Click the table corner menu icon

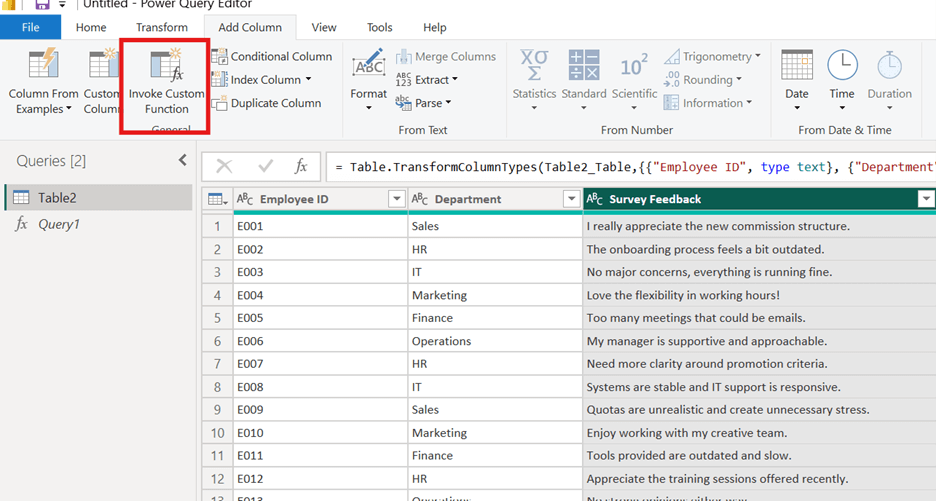point(217,199)
